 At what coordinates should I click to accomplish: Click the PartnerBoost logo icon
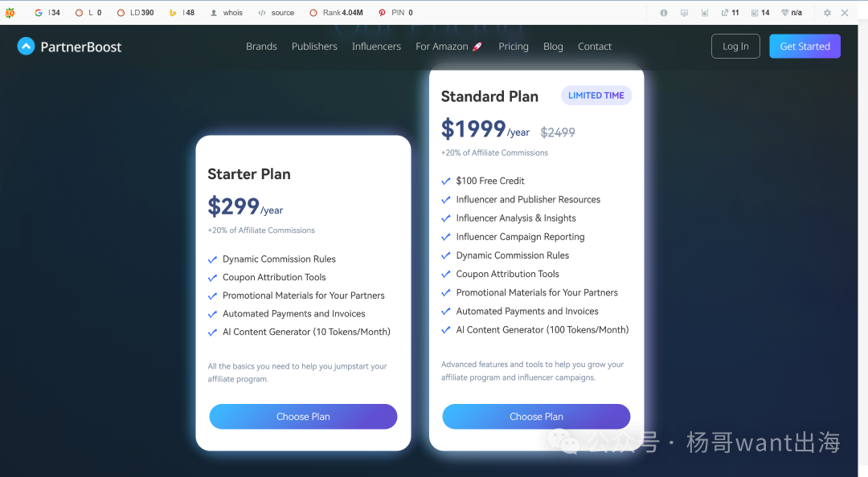click(26, 47)
